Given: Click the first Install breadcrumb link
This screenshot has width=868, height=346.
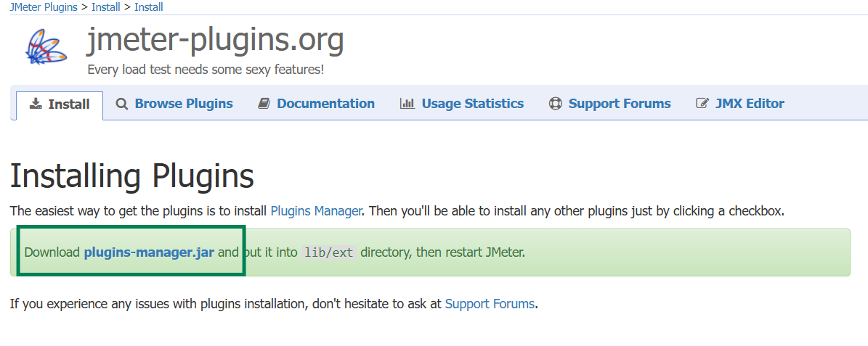Looking at the screenshot, I should [x=106, y=7].
